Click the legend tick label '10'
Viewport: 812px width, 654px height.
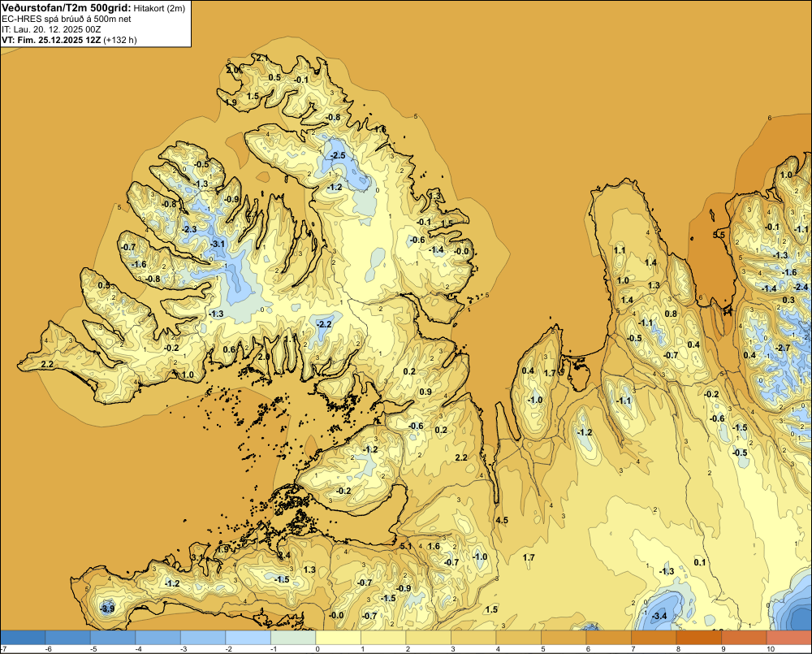(x=770, y=649)
